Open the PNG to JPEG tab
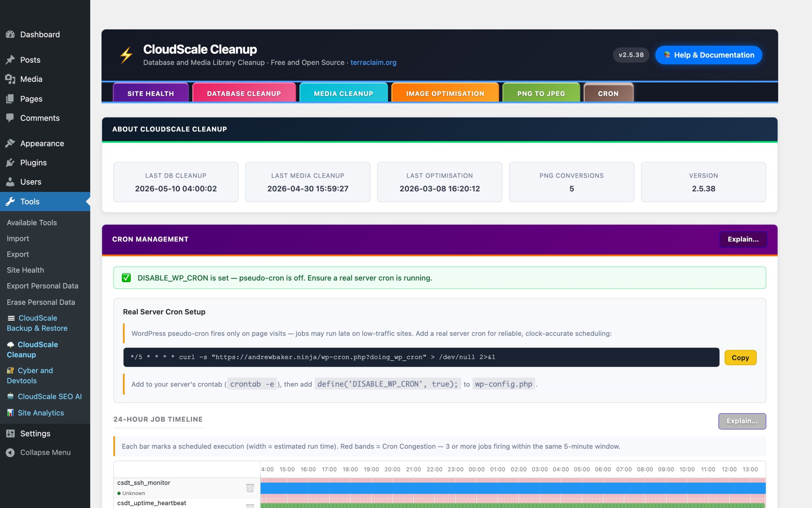 pos(541,93)
